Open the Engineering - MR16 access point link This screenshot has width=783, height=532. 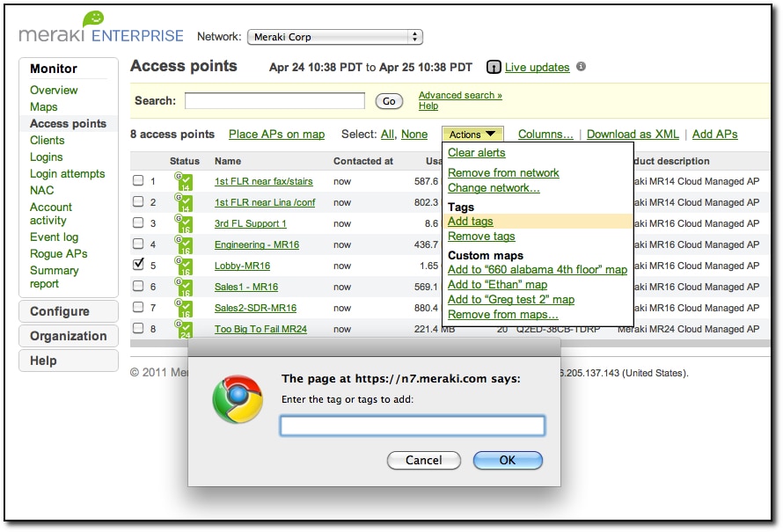point(257,244)
